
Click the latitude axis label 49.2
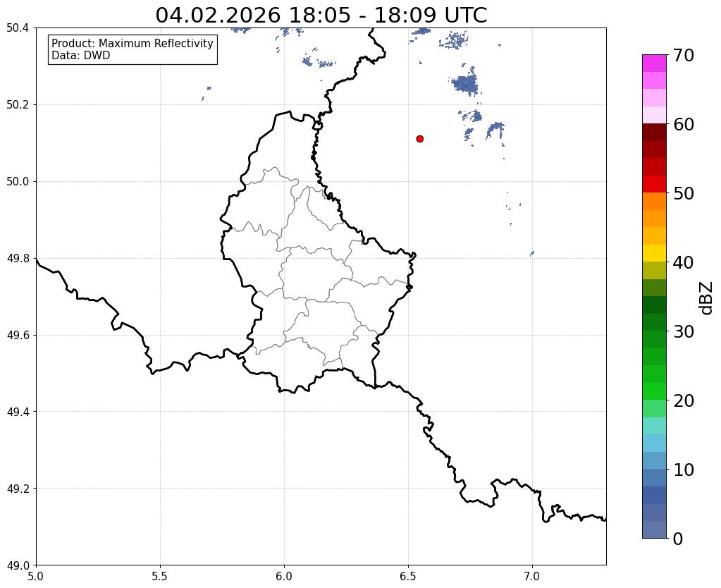click(18, 489)
